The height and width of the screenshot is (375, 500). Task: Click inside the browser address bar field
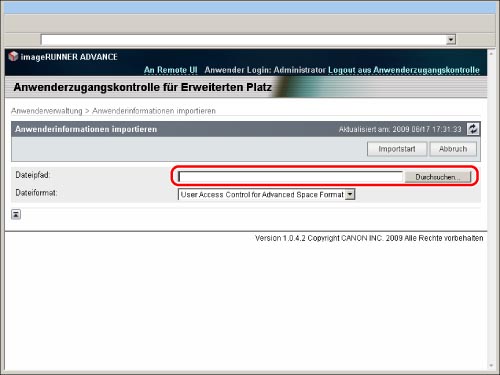click(x=244, y=40)
